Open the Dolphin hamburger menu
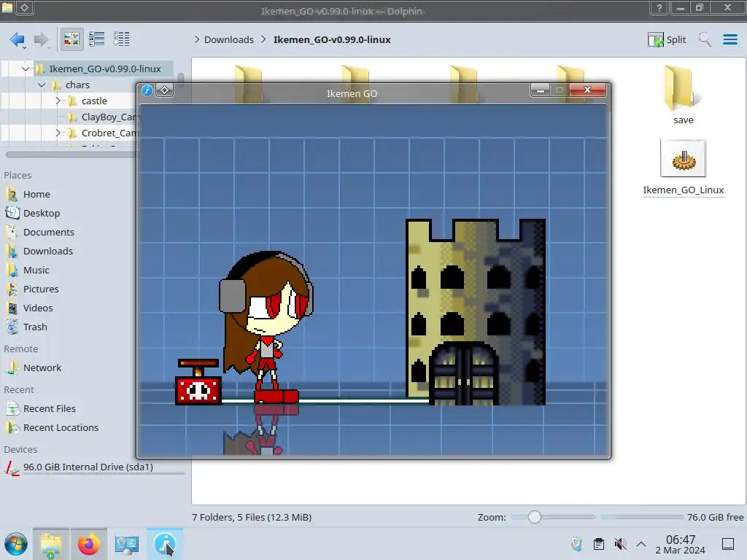 [x=730, y=39]
